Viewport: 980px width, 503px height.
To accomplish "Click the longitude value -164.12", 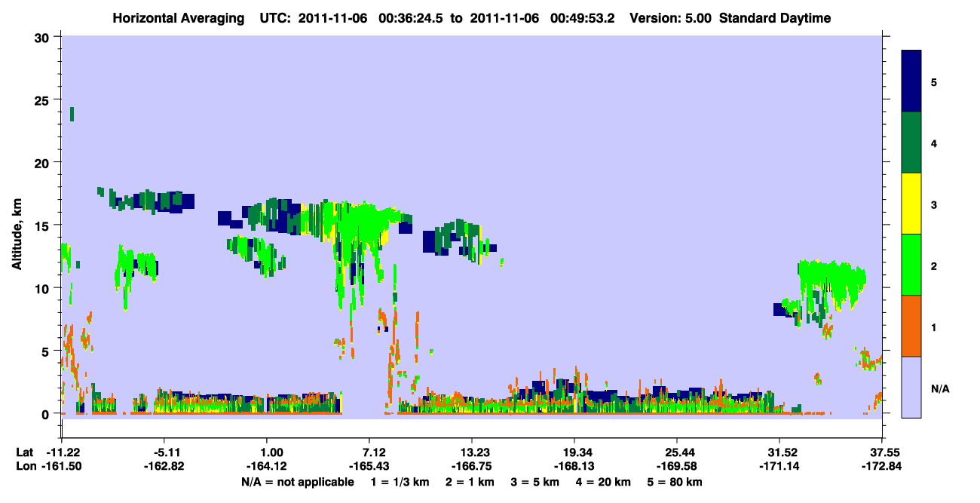I will tap(267, 466).
